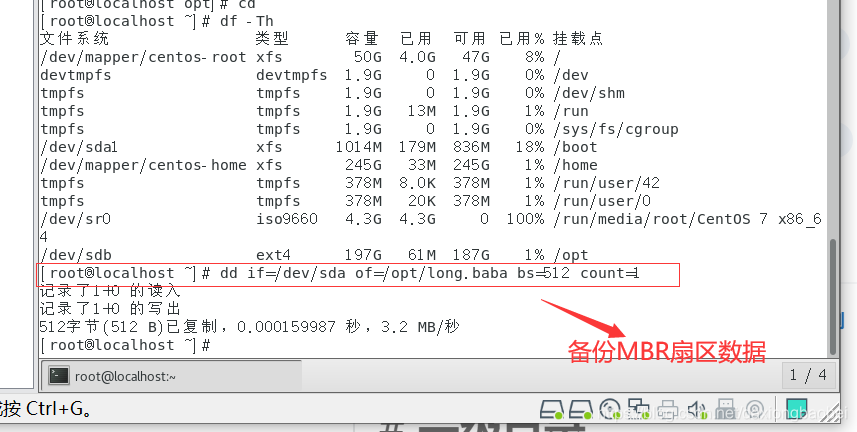Click the empty prompt on the last line
Image resolution: width=857 pixels, height=432 pixels.
(126, 345)
